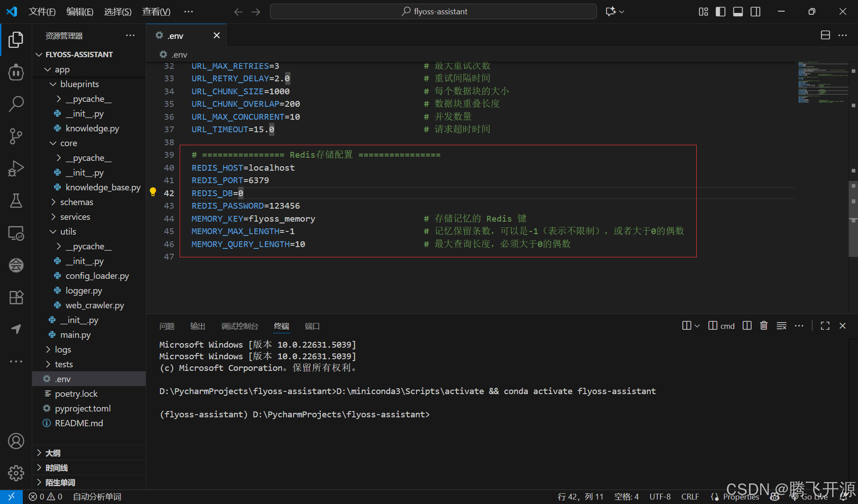Toggle secondary sidebar visibility
858x504 pixels.
pos(755,12)
